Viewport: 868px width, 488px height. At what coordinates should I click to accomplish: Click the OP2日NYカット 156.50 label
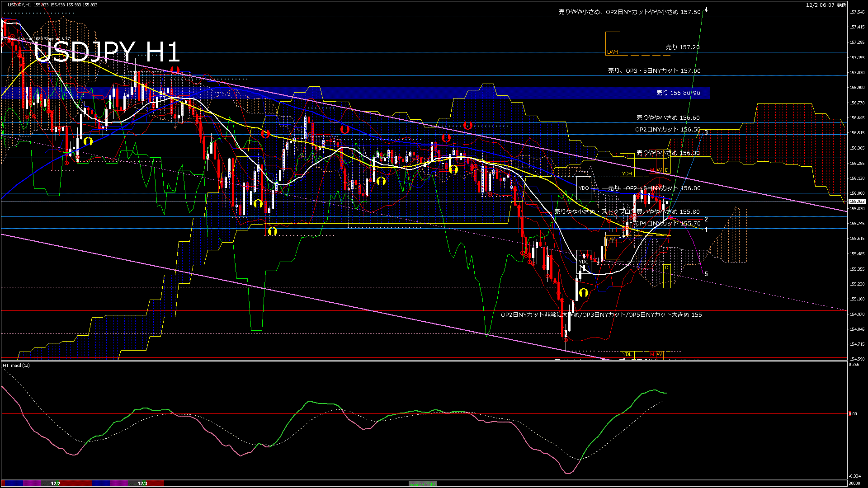(x=667, y=129)
